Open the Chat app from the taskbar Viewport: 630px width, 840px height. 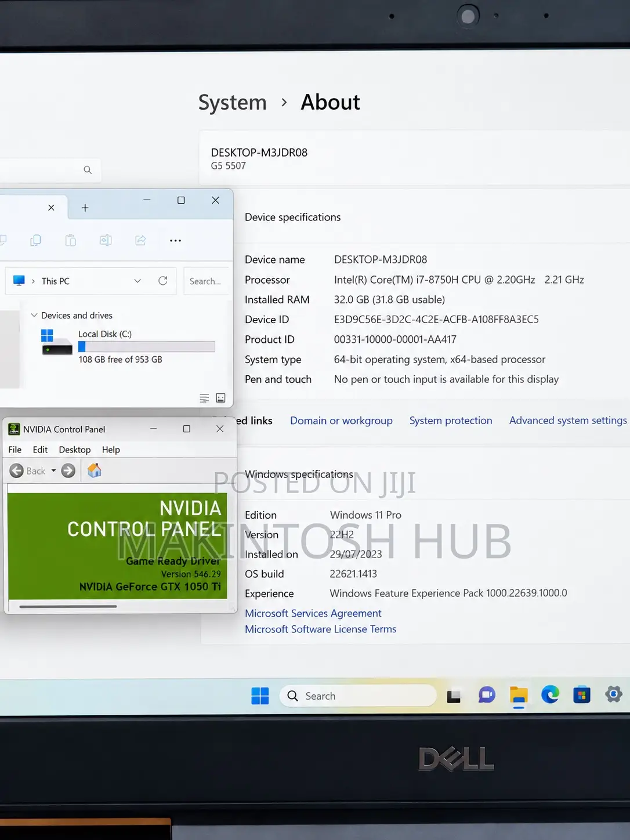click(487, 694)
